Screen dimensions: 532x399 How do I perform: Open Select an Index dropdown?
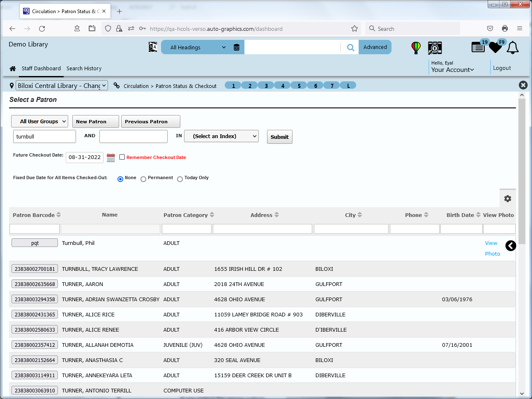221,136
